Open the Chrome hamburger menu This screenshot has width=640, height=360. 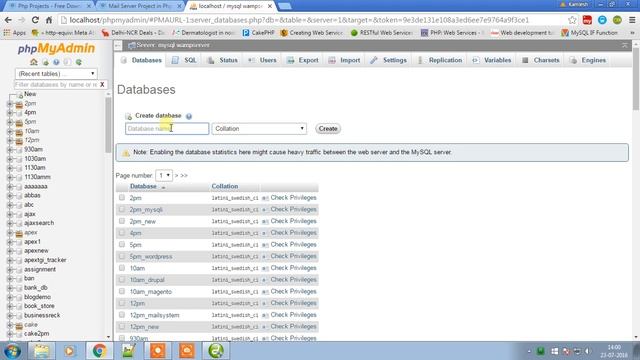632,20
